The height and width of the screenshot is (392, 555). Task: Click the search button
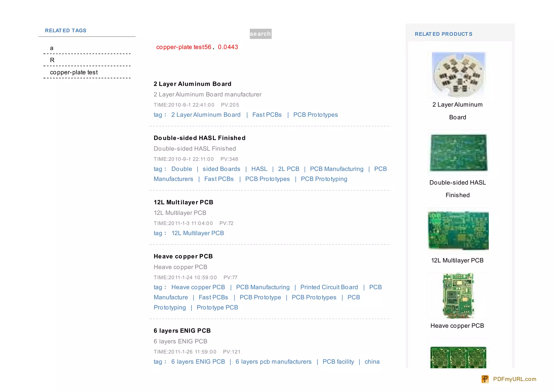click(x=260, y=34)
